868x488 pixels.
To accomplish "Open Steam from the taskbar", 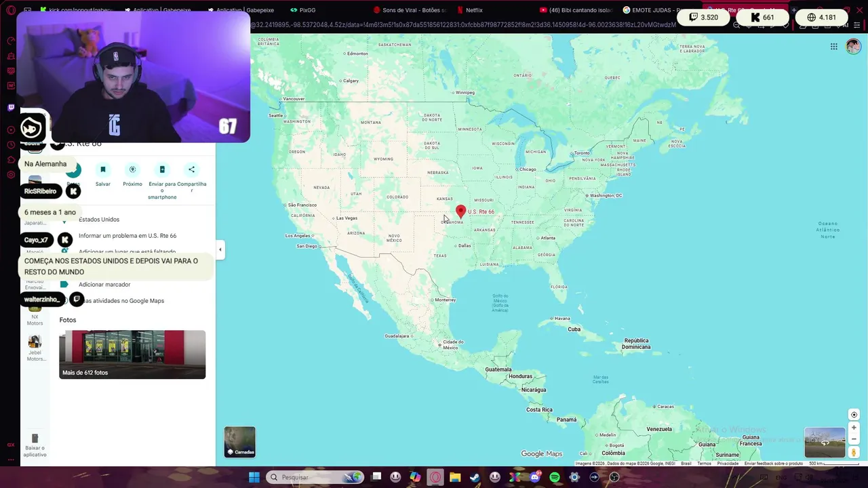I will click(475, 477).
